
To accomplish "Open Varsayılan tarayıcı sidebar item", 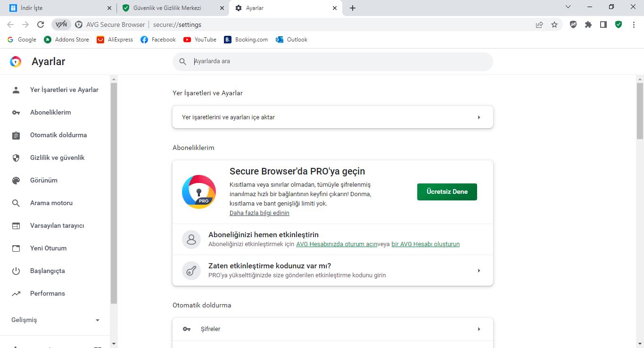I will [x=56, y=225].
